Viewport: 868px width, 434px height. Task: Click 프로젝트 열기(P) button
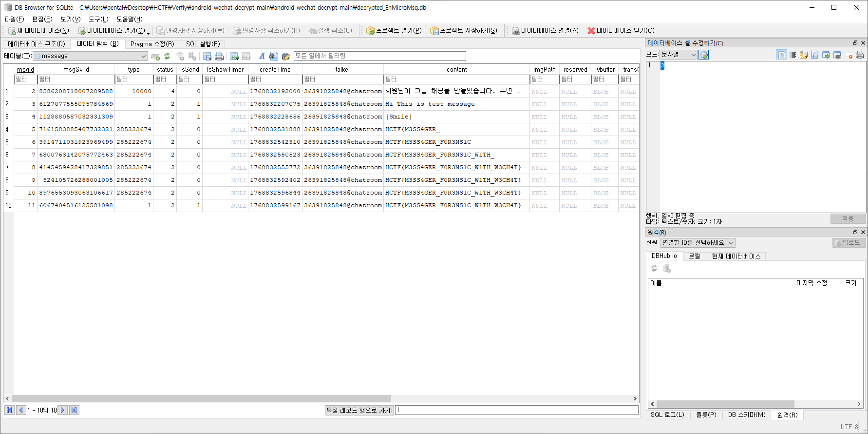coord(394,30)
